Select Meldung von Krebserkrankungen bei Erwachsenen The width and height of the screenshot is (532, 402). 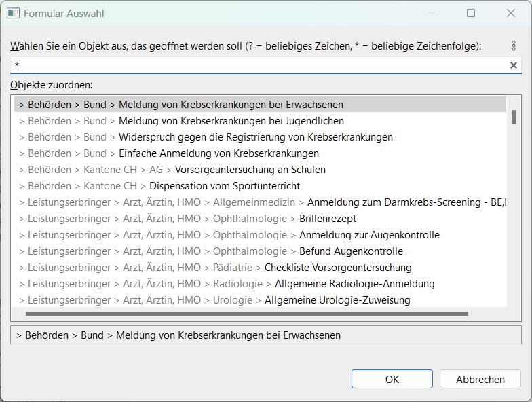tap(231, 105)
